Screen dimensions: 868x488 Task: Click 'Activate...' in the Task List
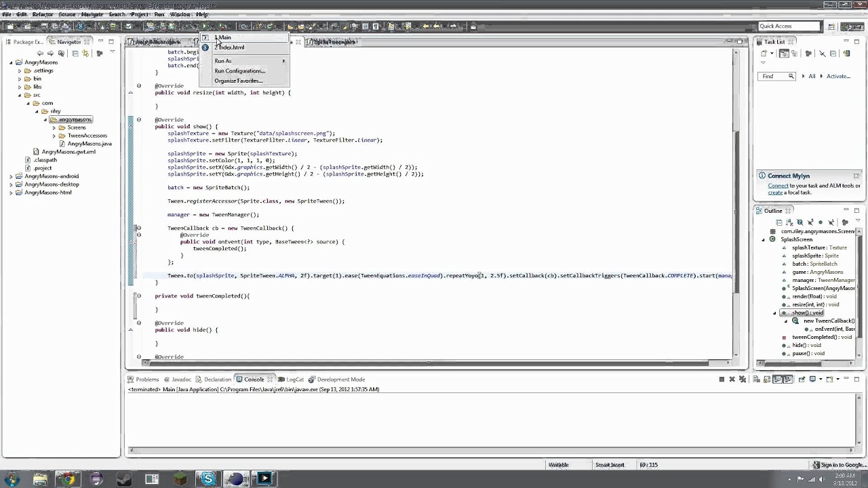838,77
